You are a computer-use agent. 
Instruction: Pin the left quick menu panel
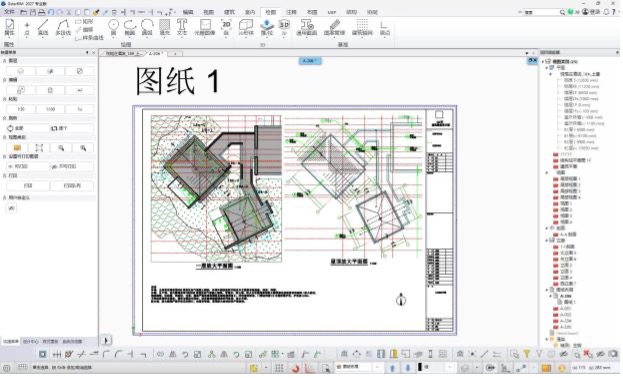87,52
